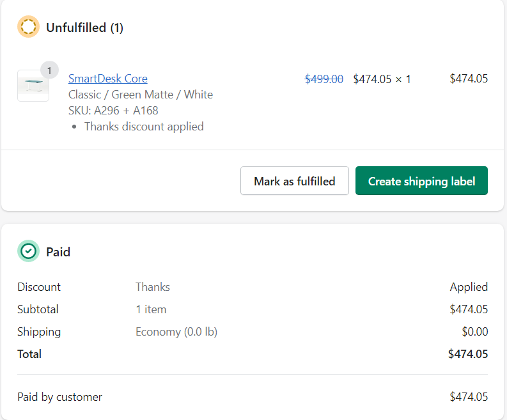The image size is (507, 420).
Task: Open the SmartDesk Core product thumbnail
Action: tap(33, 86)
